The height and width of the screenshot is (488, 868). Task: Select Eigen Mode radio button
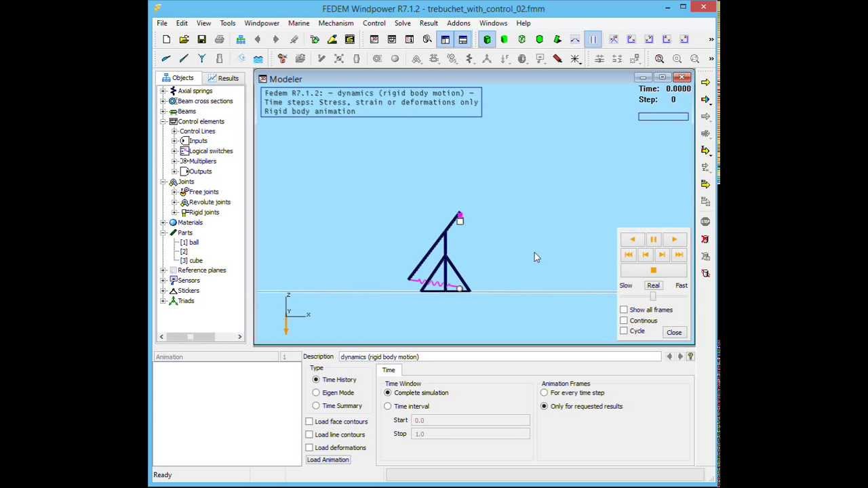[x=316, y=392]
